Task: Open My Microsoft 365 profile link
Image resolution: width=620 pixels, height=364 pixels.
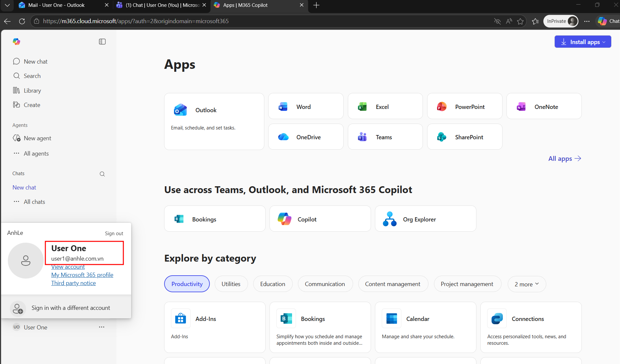Action: [82, 275]
